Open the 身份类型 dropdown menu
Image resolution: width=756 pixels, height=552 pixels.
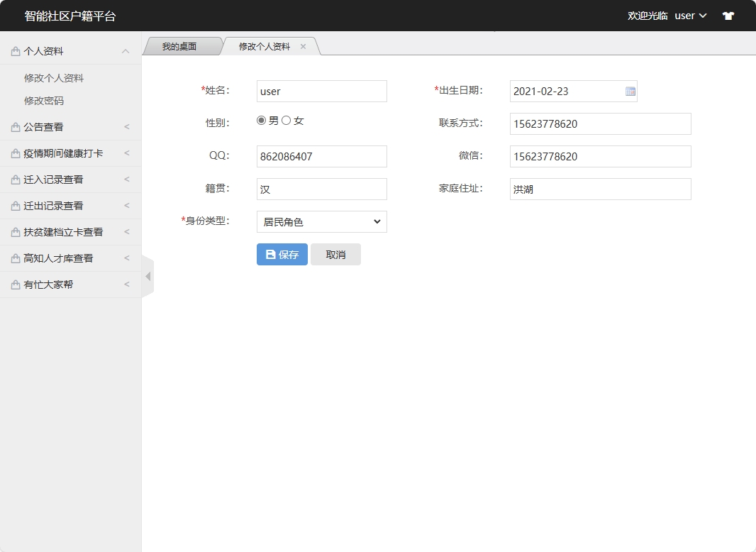[x=321, y=221]
